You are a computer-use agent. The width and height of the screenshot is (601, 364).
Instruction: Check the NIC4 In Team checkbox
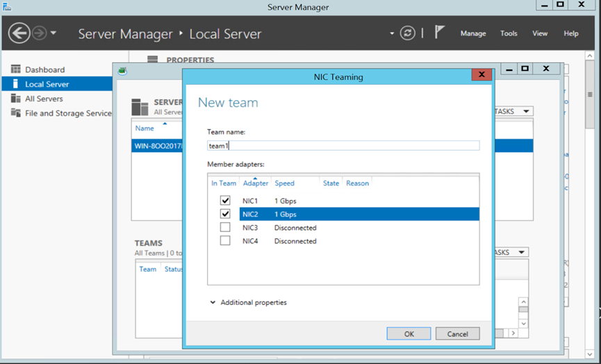pos(225,240)
